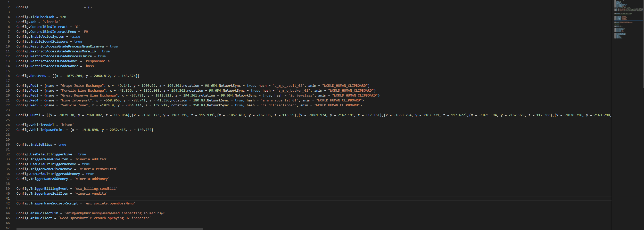Click the false value of EnableVoiceSystem
This screenshot has width=644, height=230.
point(75,37)
